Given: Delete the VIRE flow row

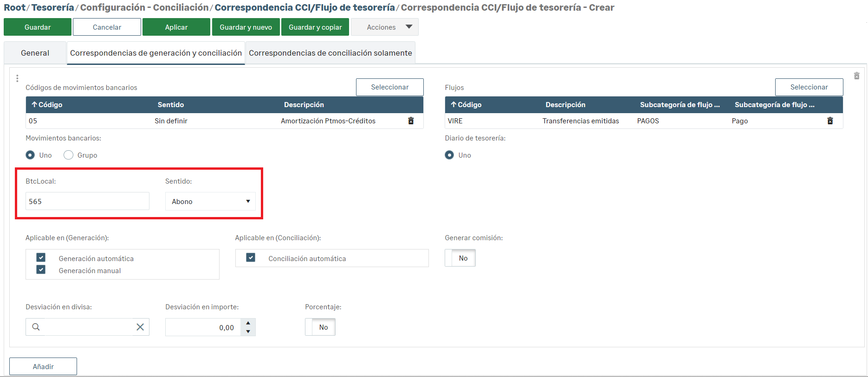Looking at the screenshot, I should [830, 121].
